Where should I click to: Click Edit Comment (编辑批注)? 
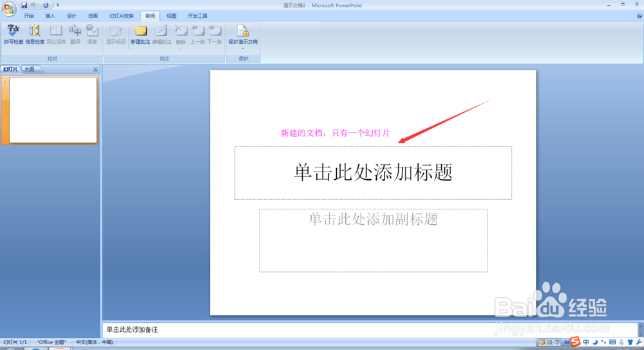(162, 34)
